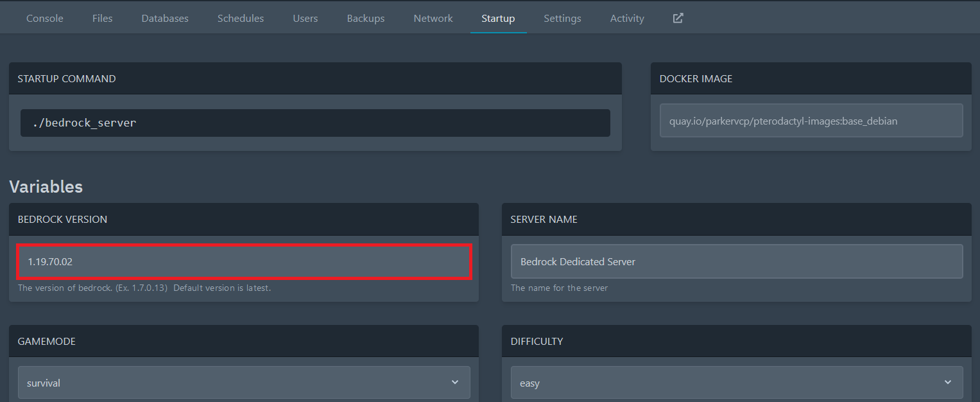This screenshot has height=402, width=980.
Task: Open the Gamemode dropdown showing survival
Action: click(244, 383)
